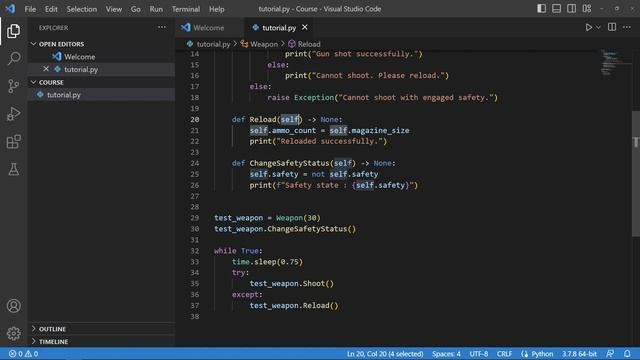Open the Terminal menu
The height and width of the screenshot is (360, 640).
click(x=186, y=9)
